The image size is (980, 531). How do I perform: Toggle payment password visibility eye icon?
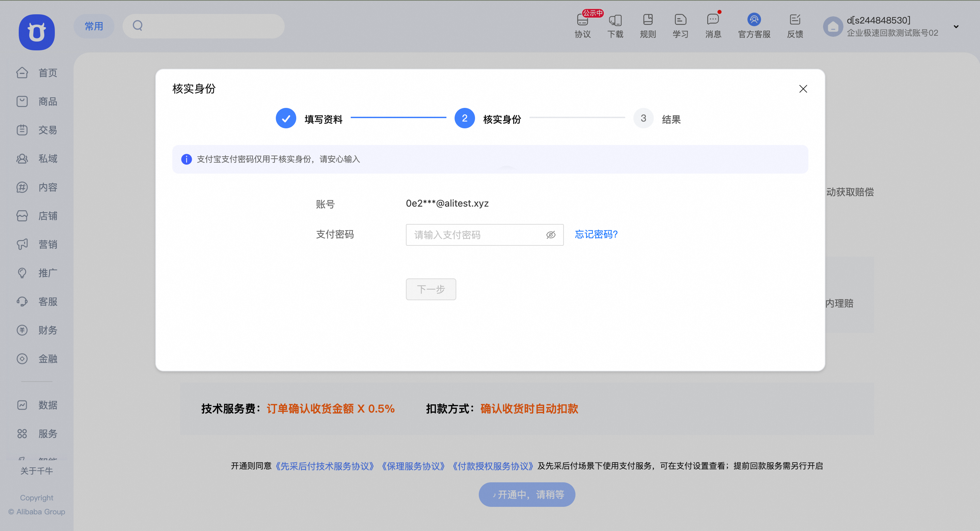[551, 235]
